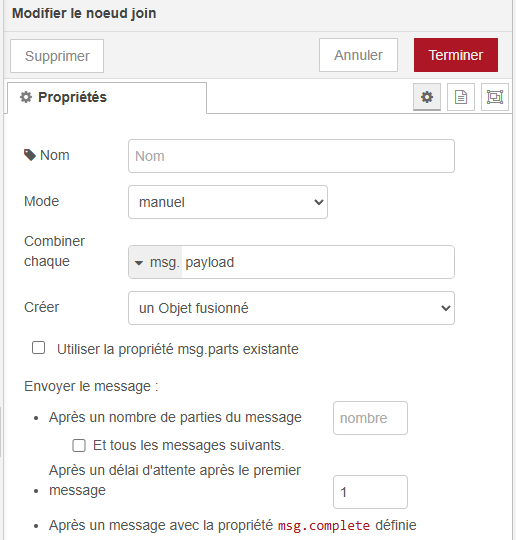The height and width of the screenshot is (540, 516).
Task: Click the tag icon beside Nom
Action: 30,155
